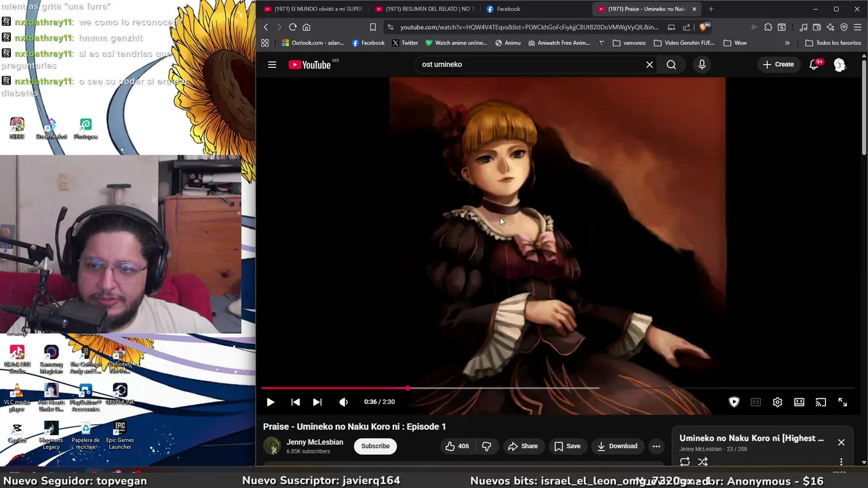The height and width of the screenshot is (488, 868).
Task: Go back in browser
Action: coord(266,27)
